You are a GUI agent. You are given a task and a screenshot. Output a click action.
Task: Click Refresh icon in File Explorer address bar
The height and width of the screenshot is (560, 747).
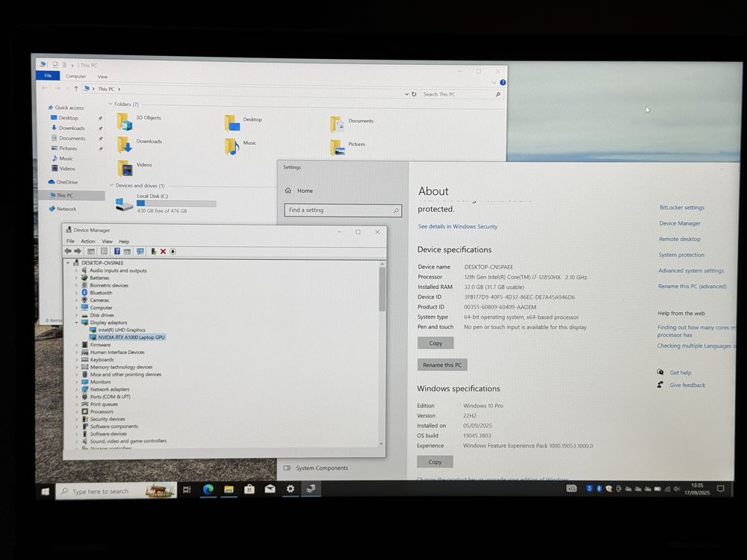(414, 94)
